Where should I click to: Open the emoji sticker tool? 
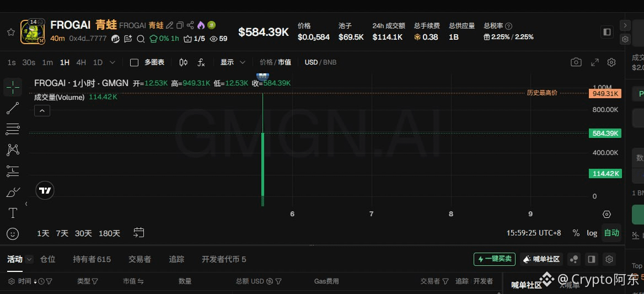click(13, 234)
